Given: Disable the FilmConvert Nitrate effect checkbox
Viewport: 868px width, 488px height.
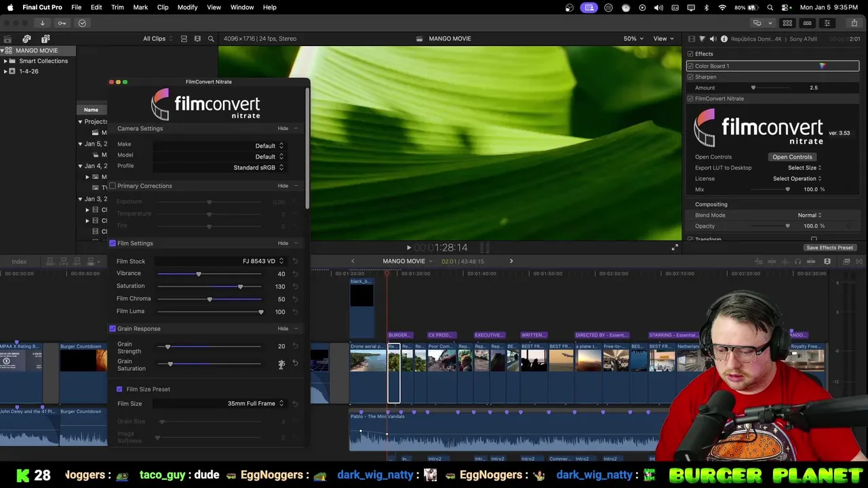Looking at the screenshot, I should tap(690, 98).
